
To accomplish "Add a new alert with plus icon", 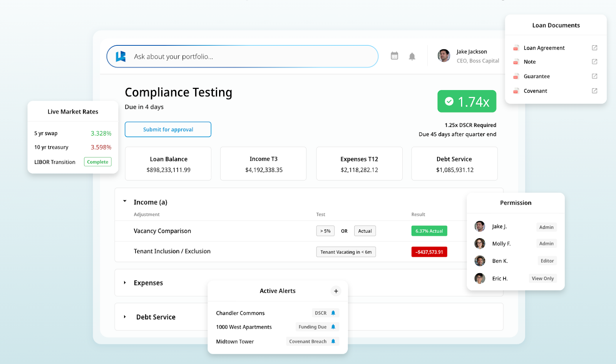I will [x=336, y=291].
